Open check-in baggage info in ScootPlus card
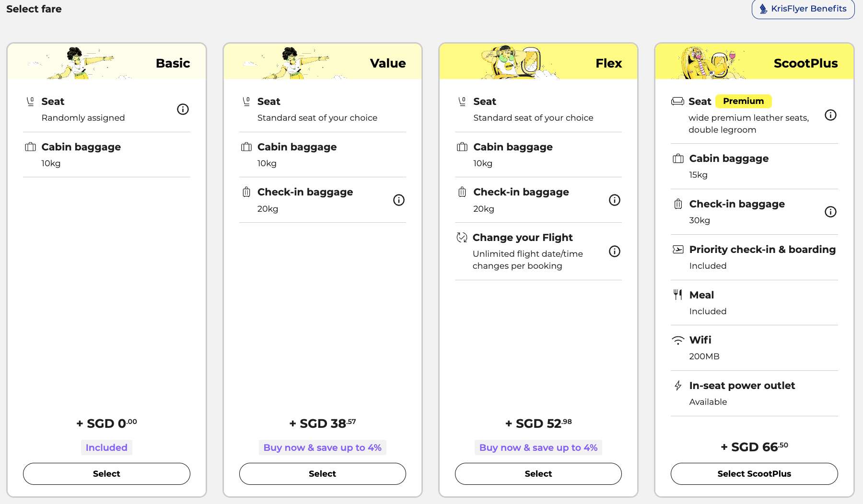This screenshot has height=504, width=863. pyautogui.click(x=830, y=211)
